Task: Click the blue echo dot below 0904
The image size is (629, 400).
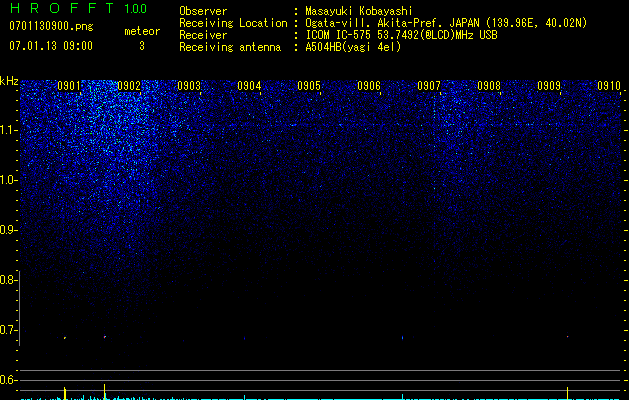Action: coord(244,339)
